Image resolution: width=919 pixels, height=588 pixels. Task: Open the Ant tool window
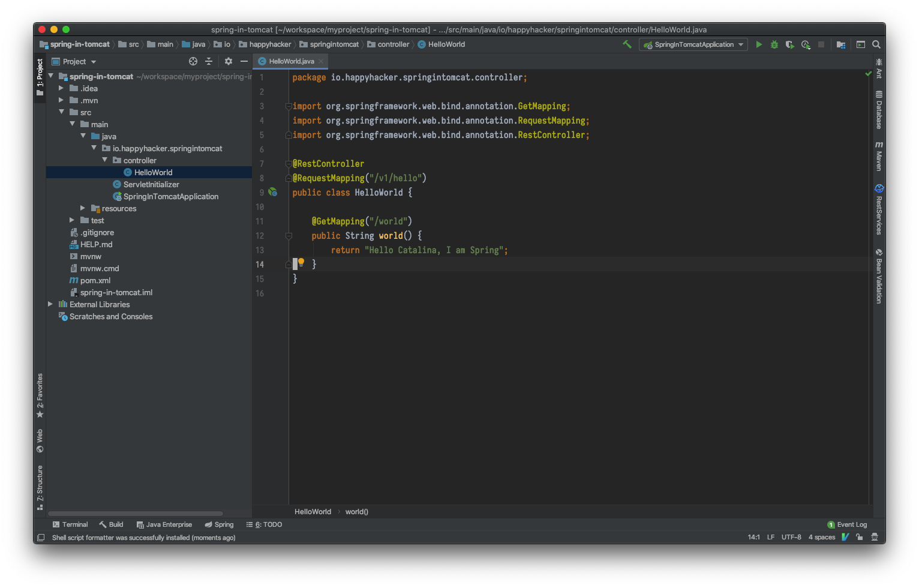[879, 68]
